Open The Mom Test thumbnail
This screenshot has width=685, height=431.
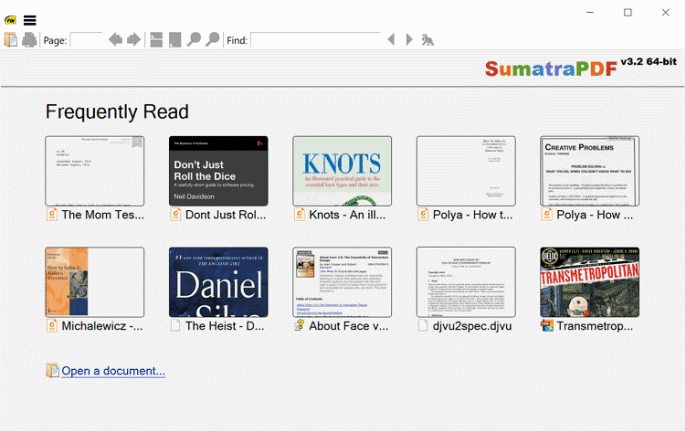tap(95, 171)
